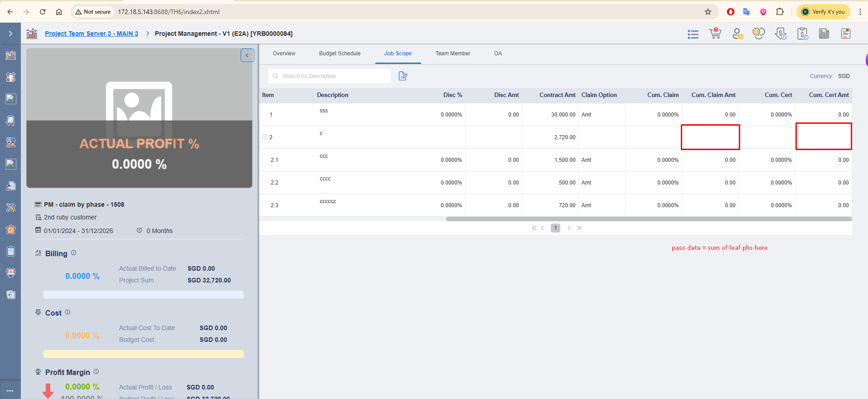Viewport: 868px width, 399px height.
Task: Go to previous page of the table
Action: coord(543,228)
